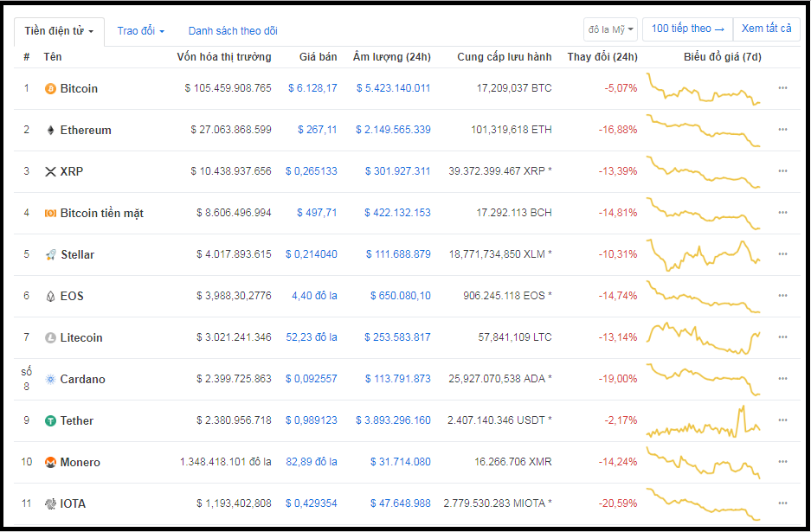Switch to Danh sách theo dõi tab
811x532 pixels.
(233, 31)
